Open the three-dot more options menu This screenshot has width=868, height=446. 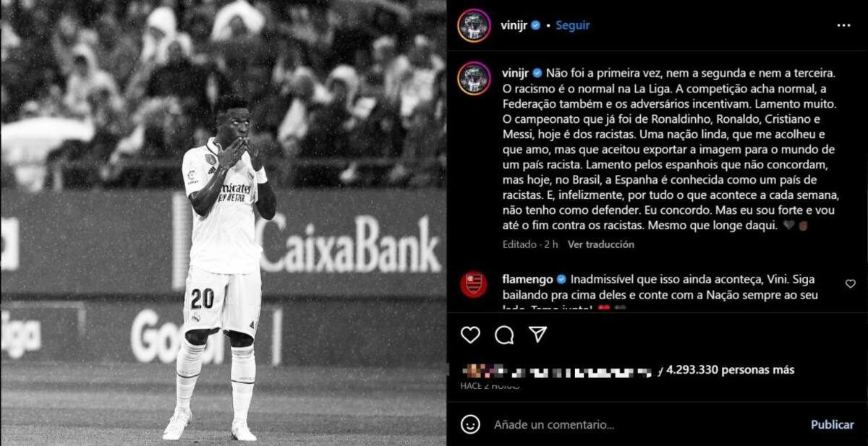coord(843,25)
